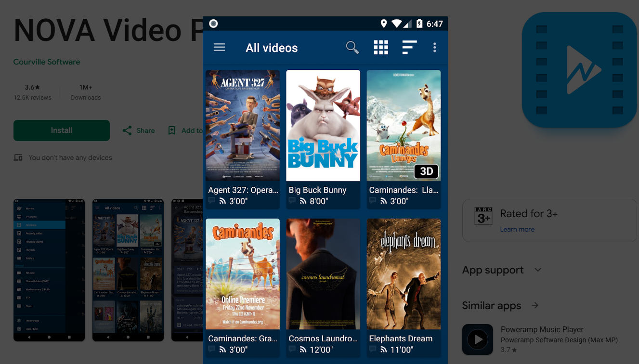Image resolution: width=639 pixels, height=364 pixels.
Task: Click the battery icon in phone status bar
Action: tap(419, 24)
